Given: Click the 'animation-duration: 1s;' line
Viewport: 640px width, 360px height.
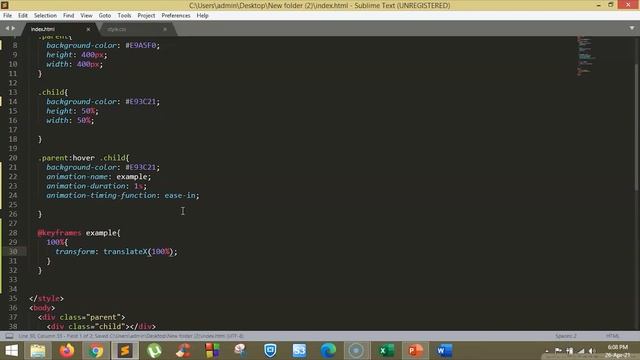Looking at the screenshot, I should (96, 186).
